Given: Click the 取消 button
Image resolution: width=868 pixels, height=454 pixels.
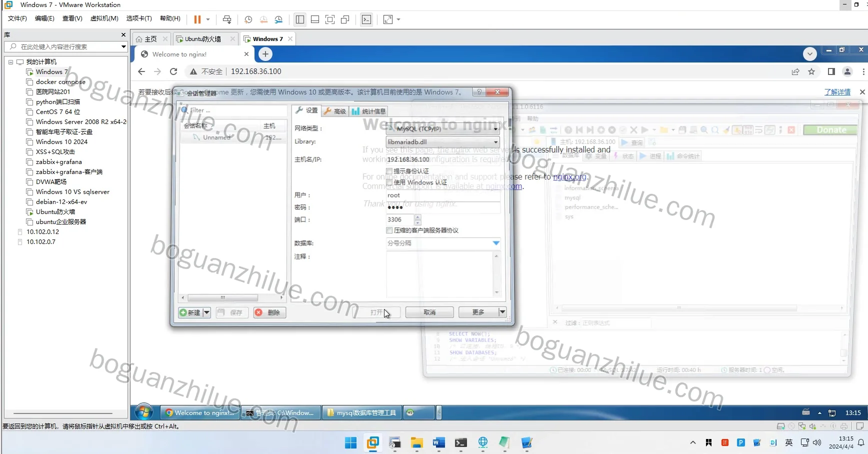Looking at the screenshot, I should coord(429,312).
